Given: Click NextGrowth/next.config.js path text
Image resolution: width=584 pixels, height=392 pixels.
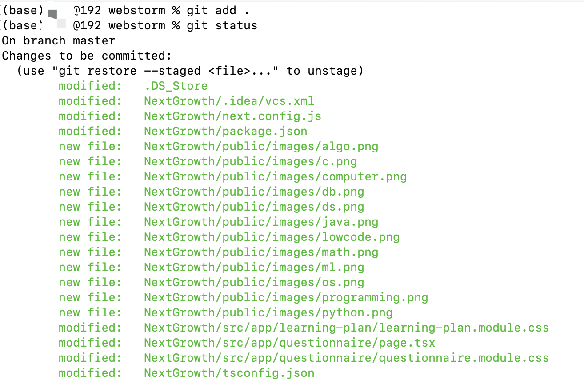Looking at the screenshot, I should (x=232, y=116).
